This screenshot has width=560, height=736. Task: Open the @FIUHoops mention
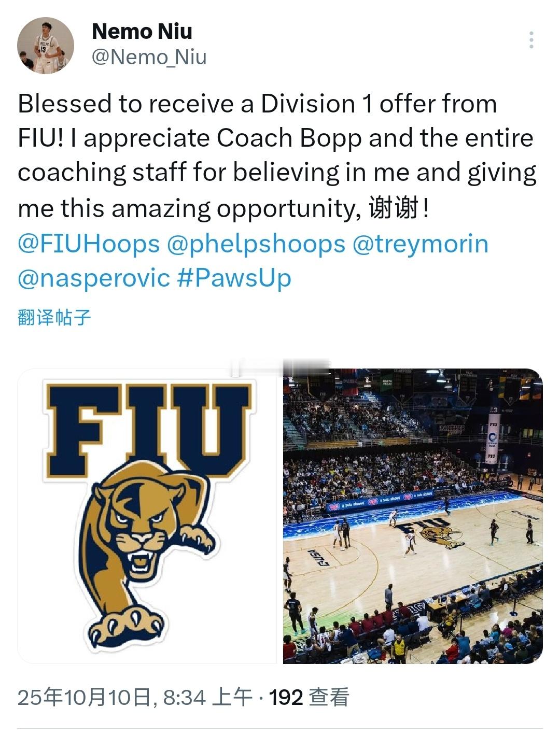[x=89, y=244]
